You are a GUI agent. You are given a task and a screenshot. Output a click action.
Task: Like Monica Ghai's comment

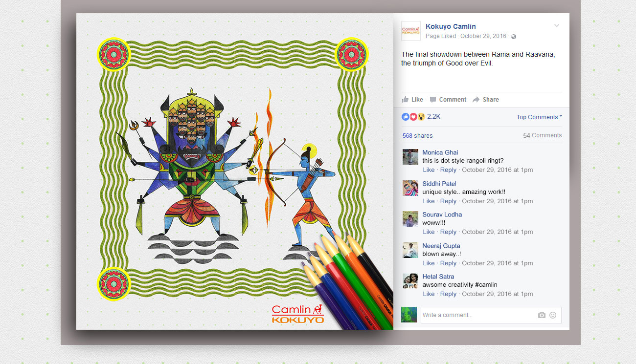click(429, 170)
